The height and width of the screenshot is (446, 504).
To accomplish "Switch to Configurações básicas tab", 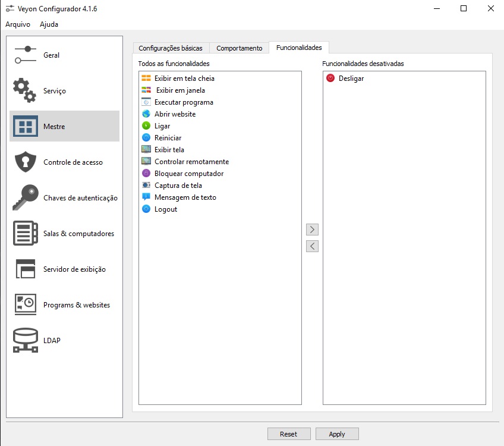I will pos(171,48).
